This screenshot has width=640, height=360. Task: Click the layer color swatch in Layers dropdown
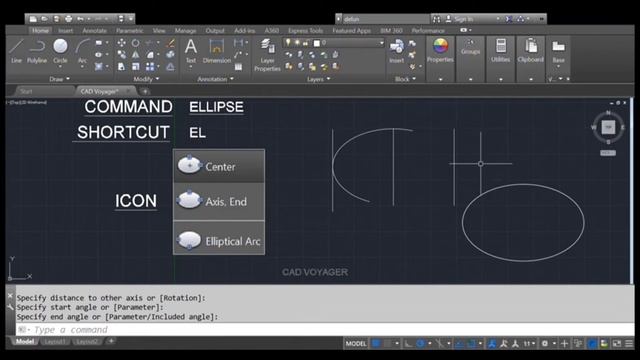316,43
